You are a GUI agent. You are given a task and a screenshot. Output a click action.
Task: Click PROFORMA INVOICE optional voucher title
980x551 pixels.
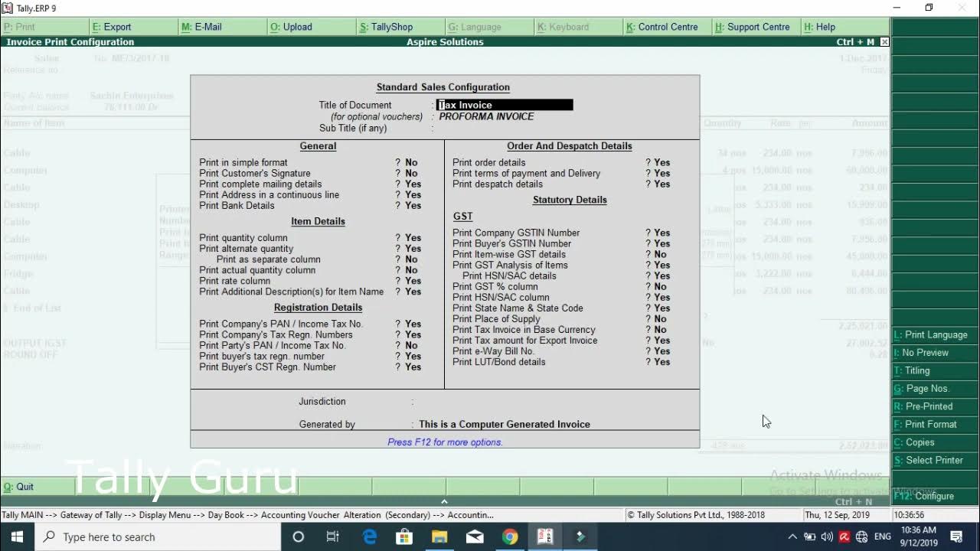(x=486, y=116)
